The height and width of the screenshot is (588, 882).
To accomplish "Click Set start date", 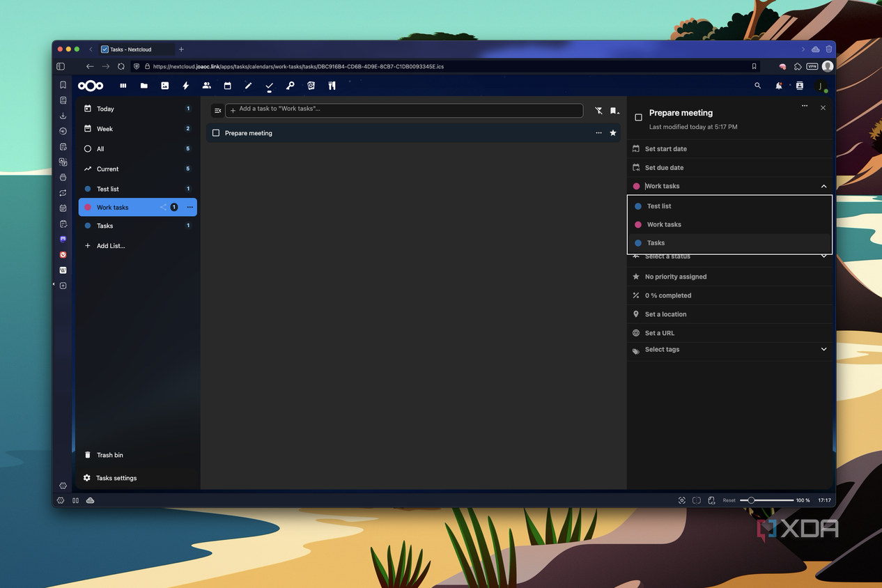I will (x=730, y=149).
